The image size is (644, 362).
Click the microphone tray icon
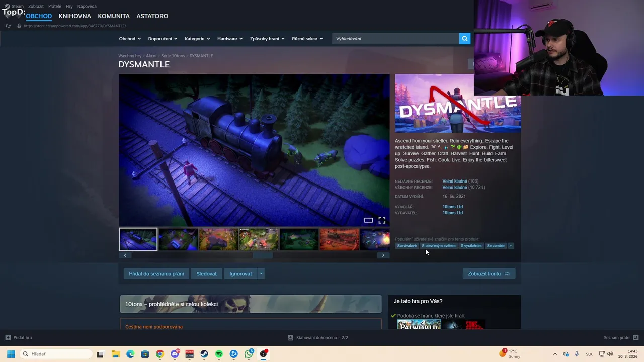click(577, 354)
